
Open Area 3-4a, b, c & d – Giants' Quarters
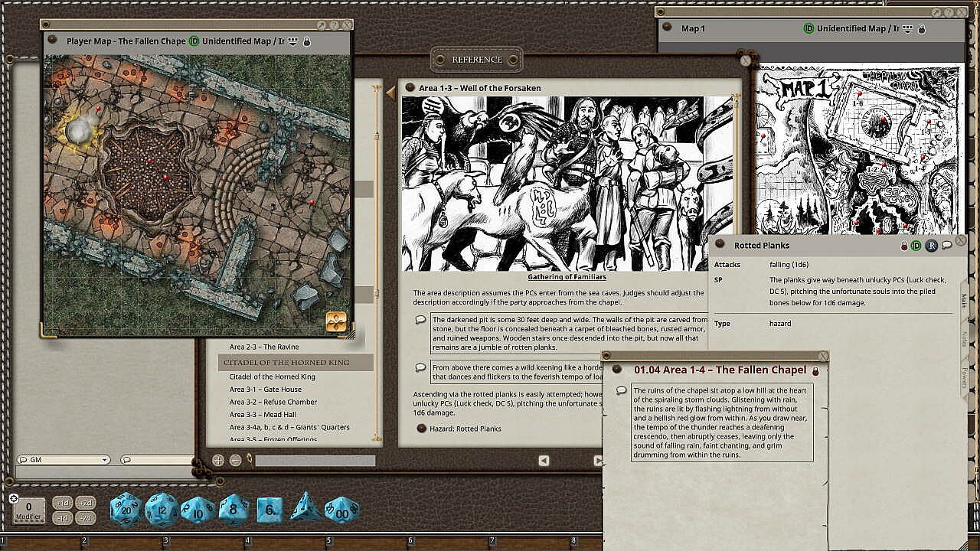tap(289, 427)
